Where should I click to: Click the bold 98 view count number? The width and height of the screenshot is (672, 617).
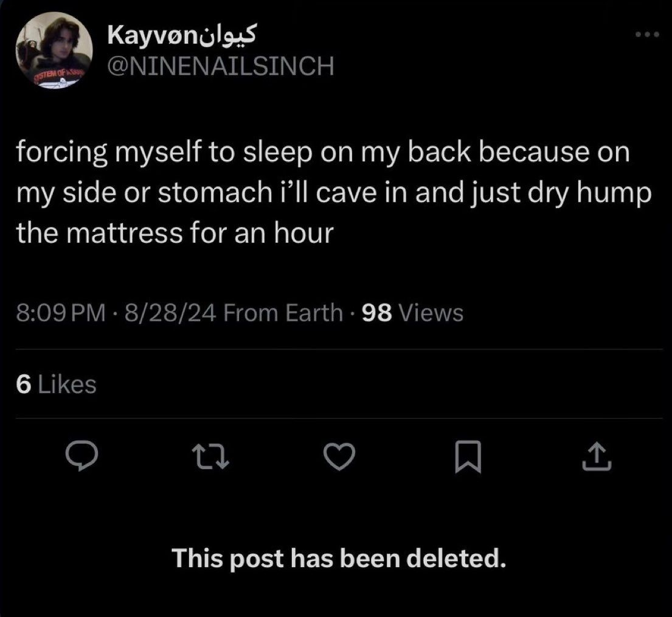point(376,313)
